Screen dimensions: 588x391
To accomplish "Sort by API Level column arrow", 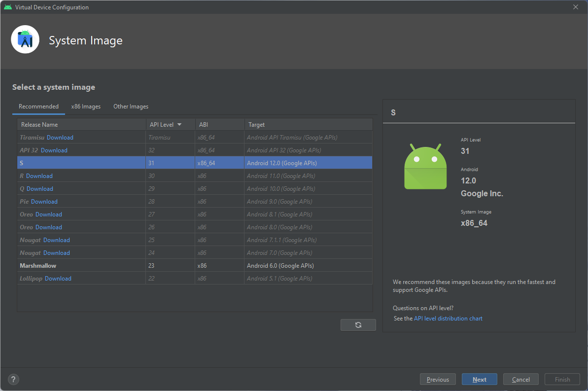I will tap(179, 125).
